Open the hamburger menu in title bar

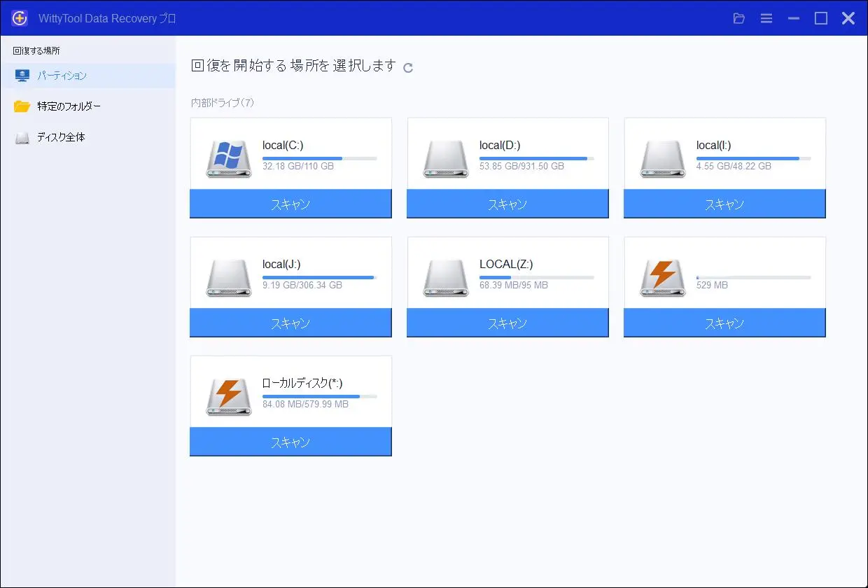(766, 18)
